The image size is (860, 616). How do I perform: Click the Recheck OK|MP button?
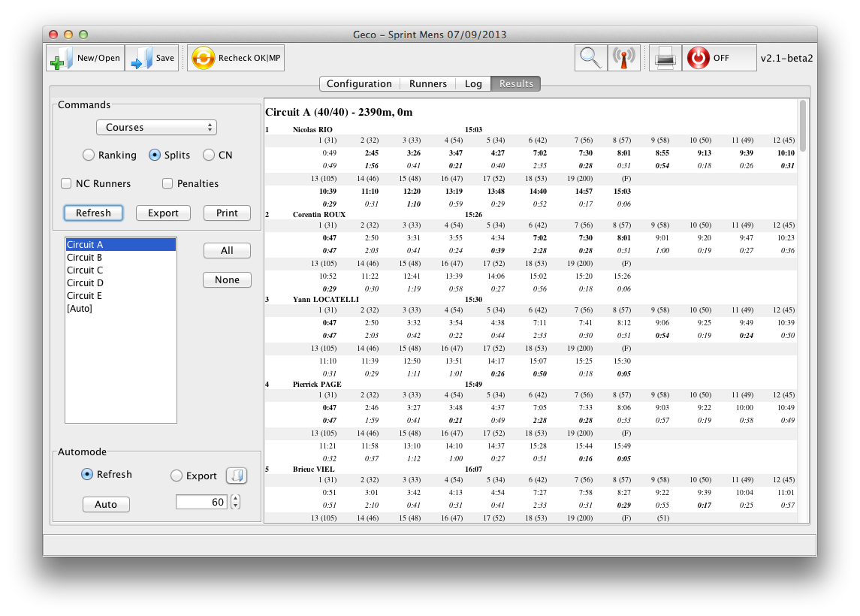[236, 58]
